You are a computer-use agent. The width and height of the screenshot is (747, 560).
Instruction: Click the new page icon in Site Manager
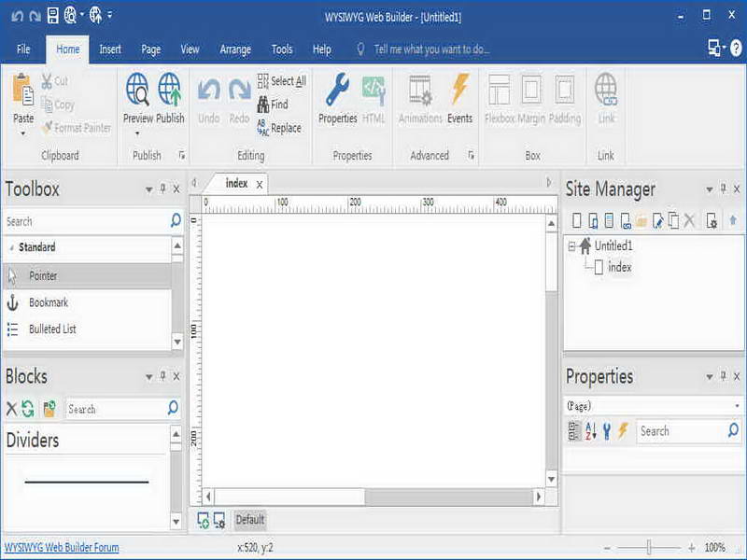[x=576, y=220]
